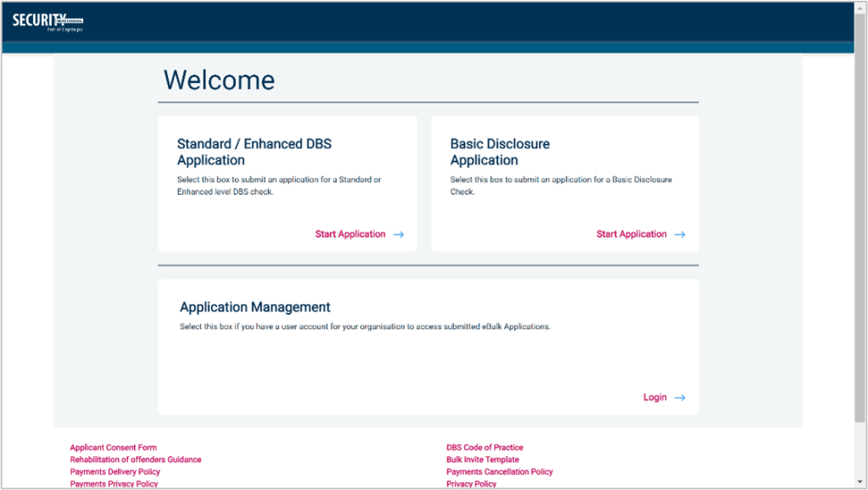The image size is (868, 490).
Task: Click arrow icon beside Standard/Enhanced Start Application
Action: (399, 235)
